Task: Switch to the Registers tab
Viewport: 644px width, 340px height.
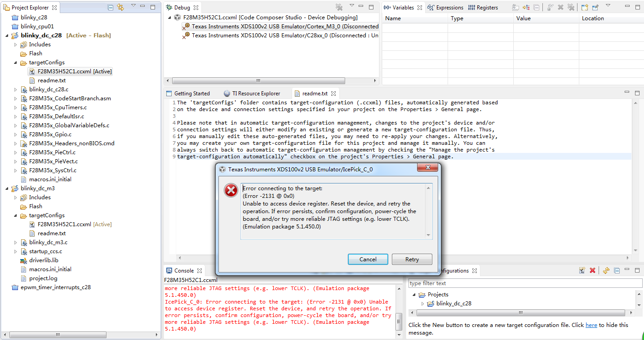Action: 483,7
